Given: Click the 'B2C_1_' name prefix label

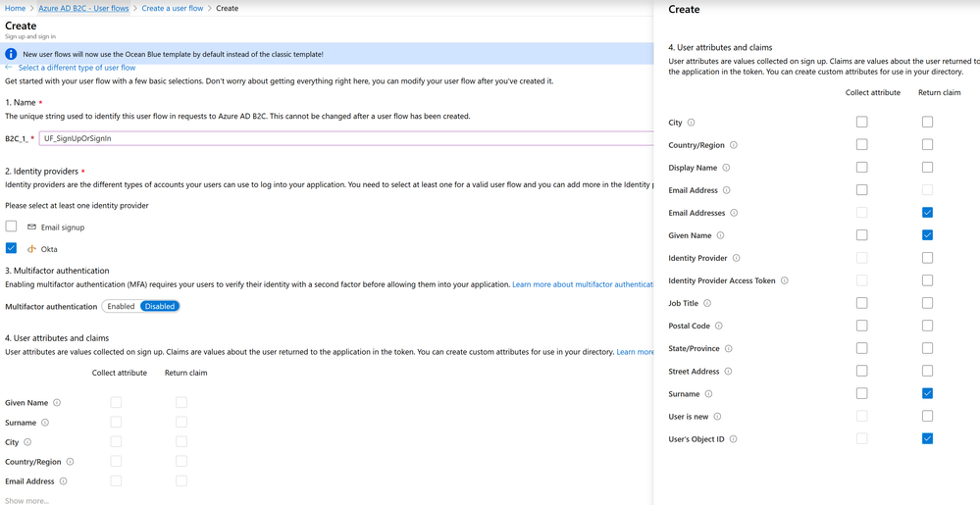Looking at the screenshot, I should [x=17, y=138].
